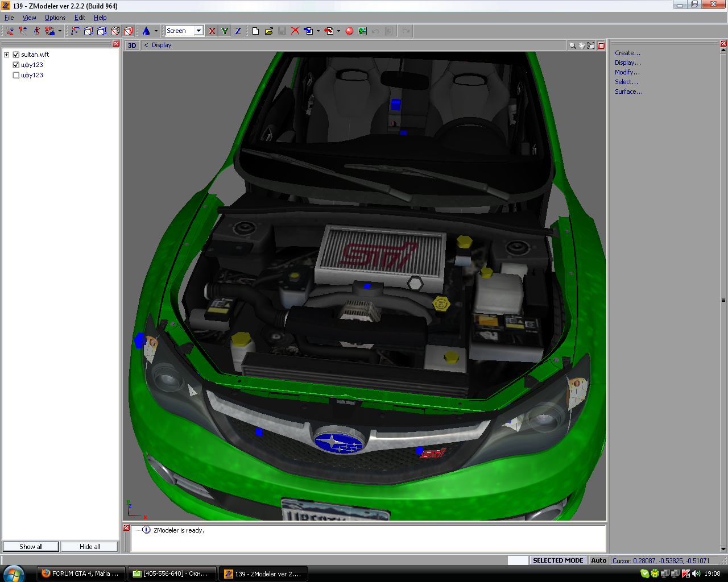This screenshot has width=728, height=582.
Task: Toggle the Z axis constraint button
Action: tap(238, 31)
